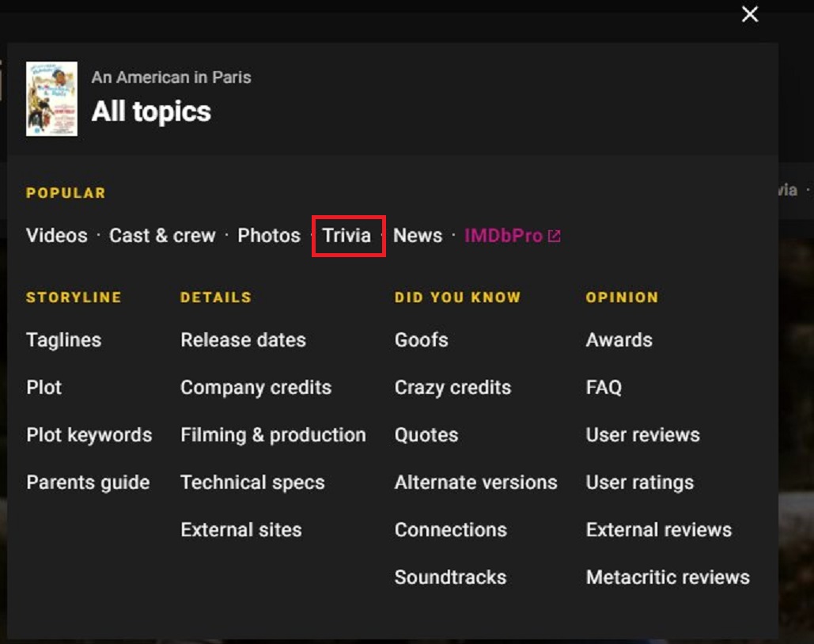Open Technical specs page
This screenshot has height=644, width=814.
(252, 483)
